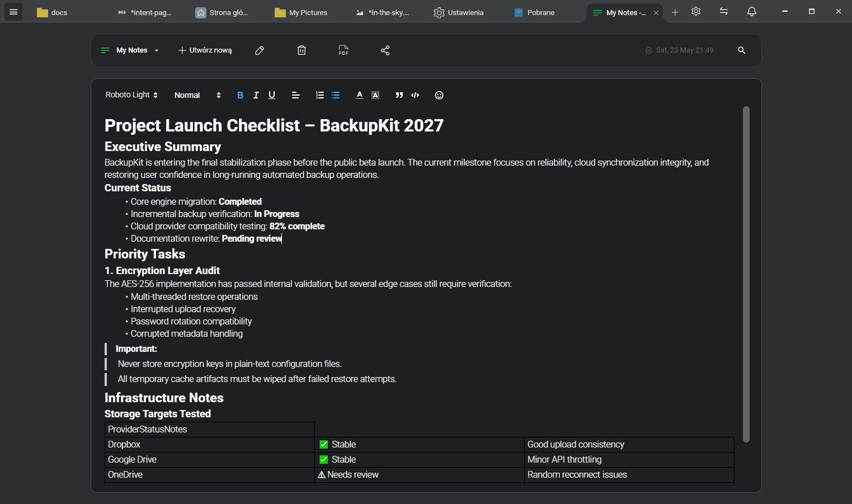Open settings gear in title bar
This screenshot has width=852, height=504.
tap(696, 11)
